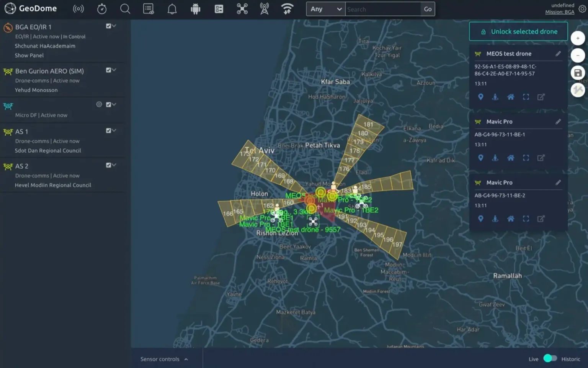This screenshot has height=368, width=588.
Task: Expand the AS 2 row chevron
Action: point(114,165)
